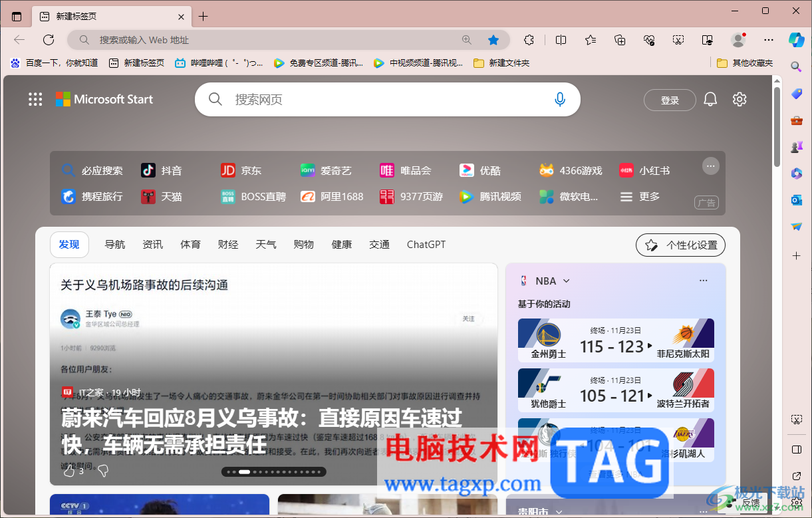
Task: Open the JD 京东 quick link
Action: [241, 170]
